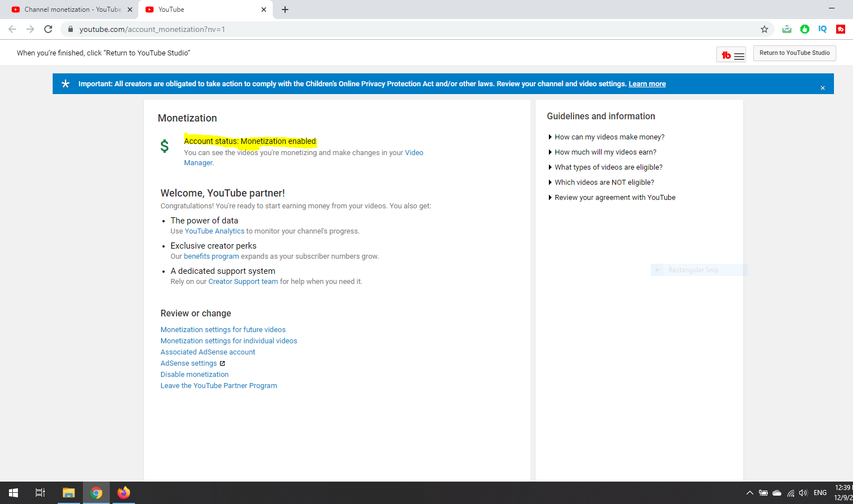Follow the YouTube Analytics link

215,231
